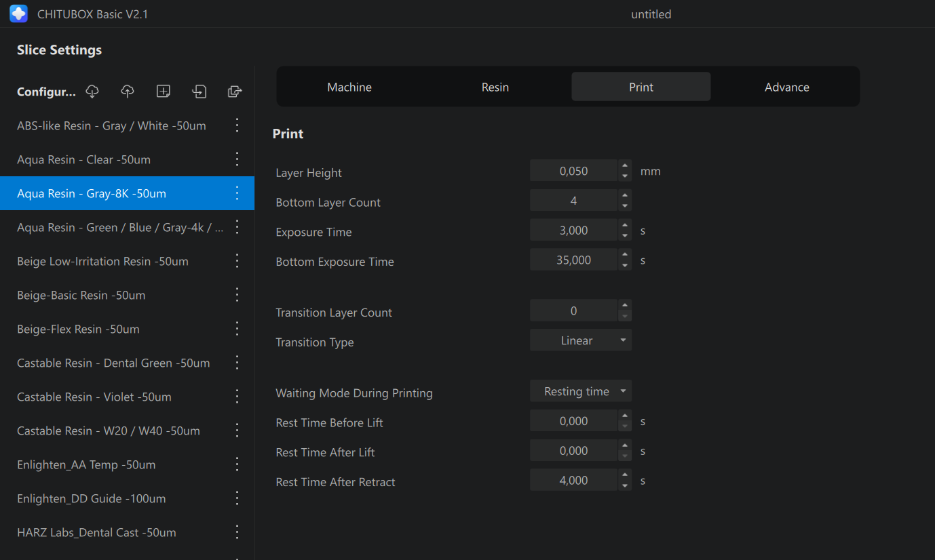Click the CHITUBOX app logo
935x560 pixels.
pos(19,14)
